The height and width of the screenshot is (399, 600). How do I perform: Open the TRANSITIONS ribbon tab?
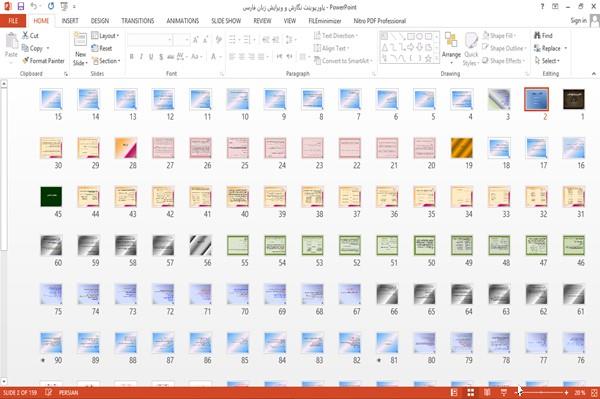(x=138, y=21)
